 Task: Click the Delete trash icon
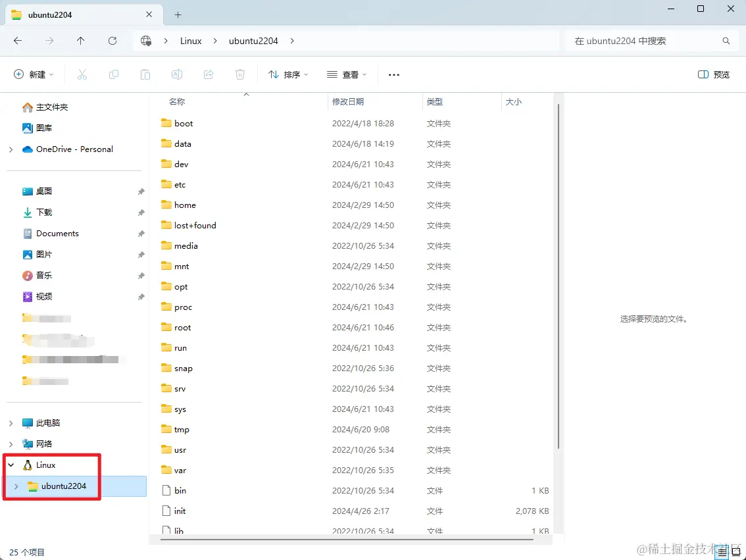240,74
